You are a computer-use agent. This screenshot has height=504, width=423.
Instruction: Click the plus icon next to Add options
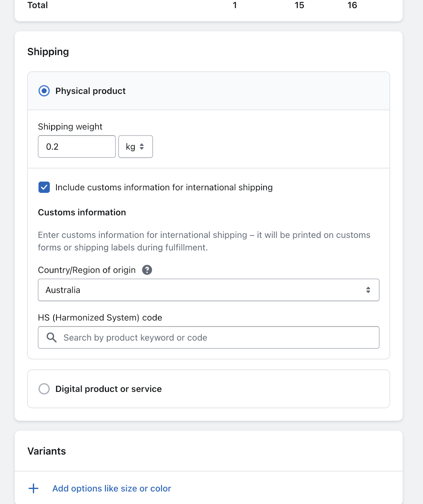point(33,489)
